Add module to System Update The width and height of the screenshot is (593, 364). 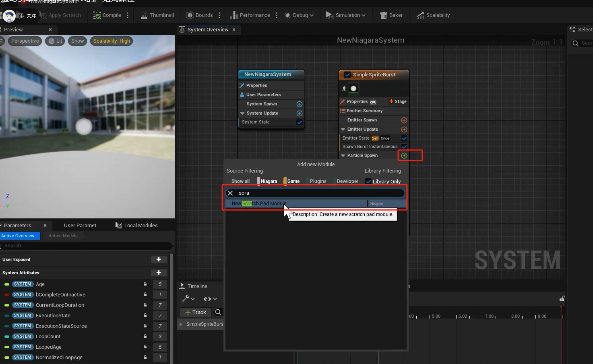pos(300,113)
